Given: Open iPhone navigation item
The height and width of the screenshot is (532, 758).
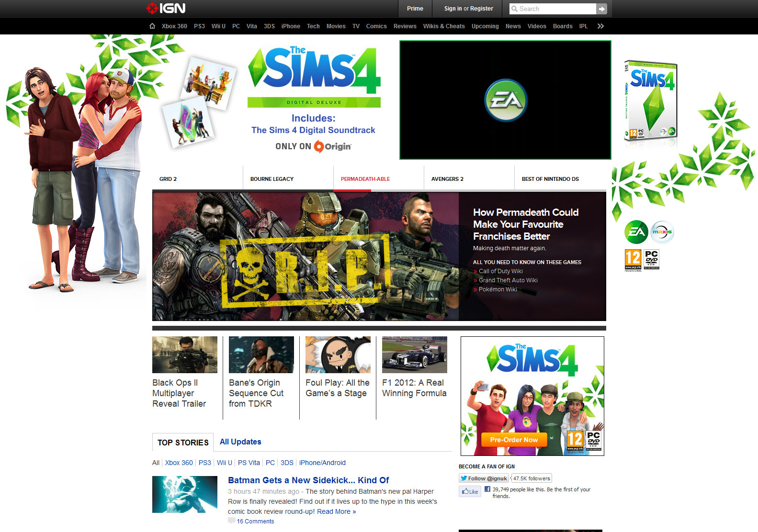Looking at the screenshot, I should click(291, 26).
